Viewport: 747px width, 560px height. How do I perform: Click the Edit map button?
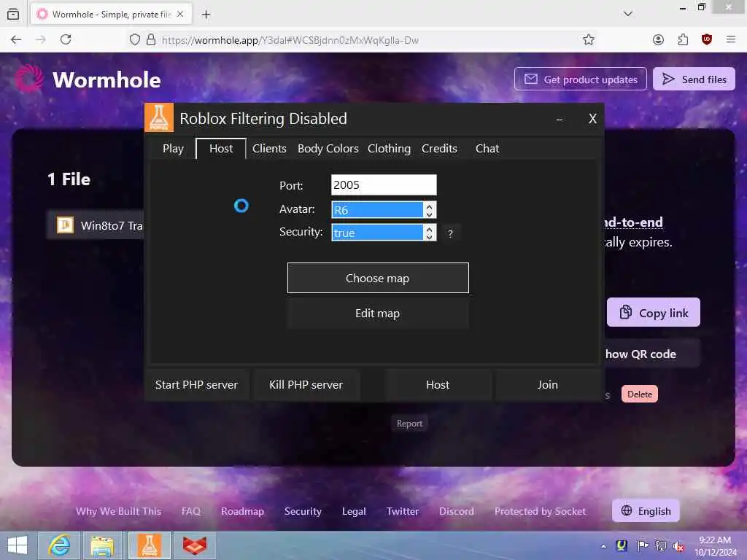378,314
